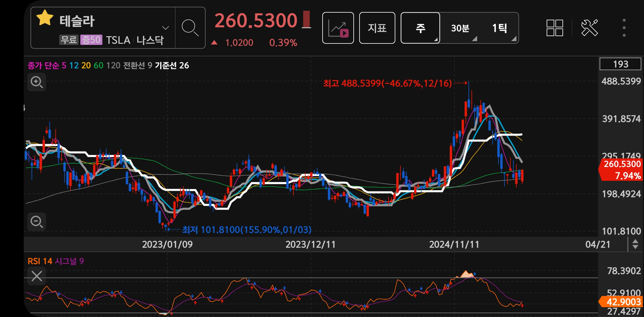
Task: Zoom out on the chart
Action: (x=36, y=222)
